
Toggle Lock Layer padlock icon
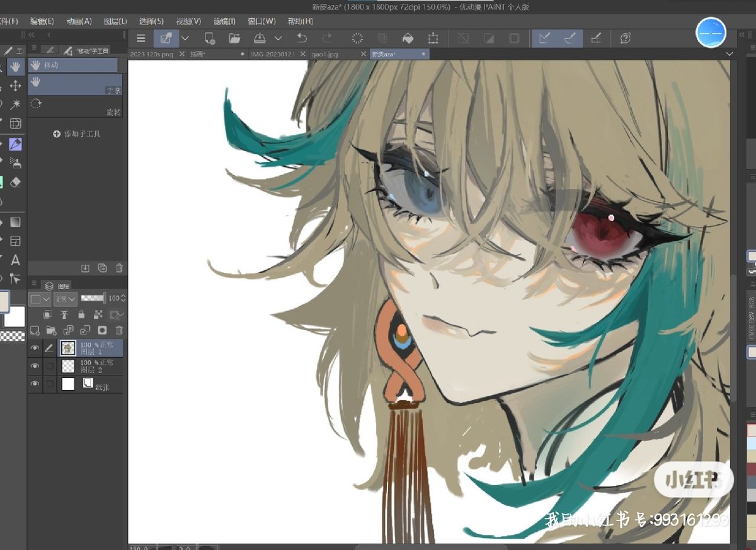[81, 314]
